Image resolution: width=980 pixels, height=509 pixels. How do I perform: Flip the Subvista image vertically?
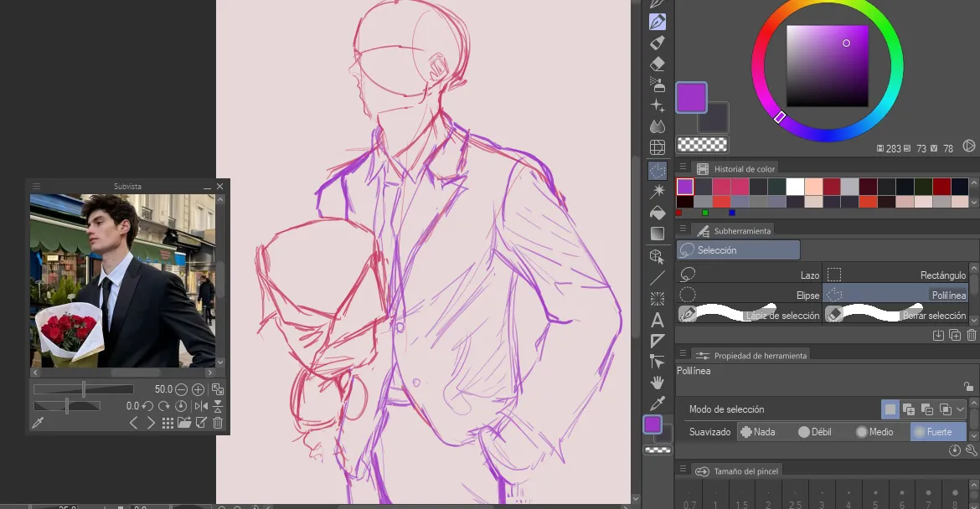pos(218,407)
